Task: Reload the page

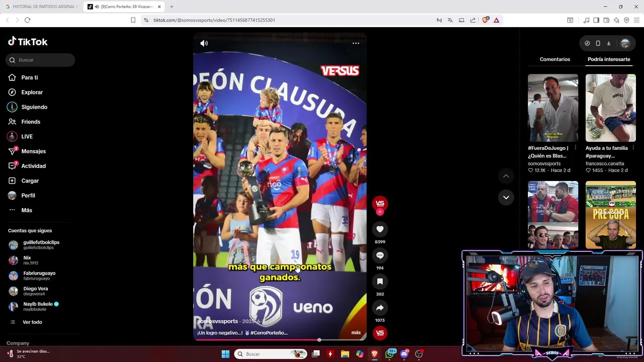Action: pos(27,20)
